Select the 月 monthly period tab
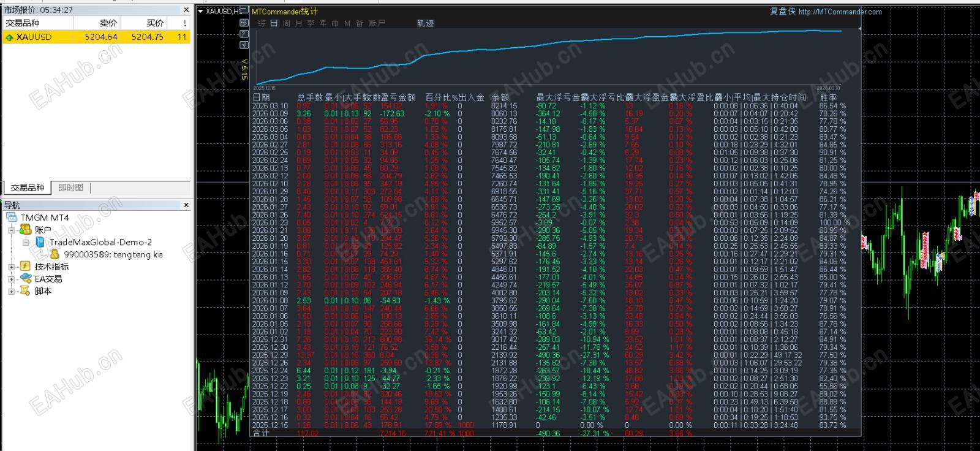980x451 pixels. click(x=298, y=23)
